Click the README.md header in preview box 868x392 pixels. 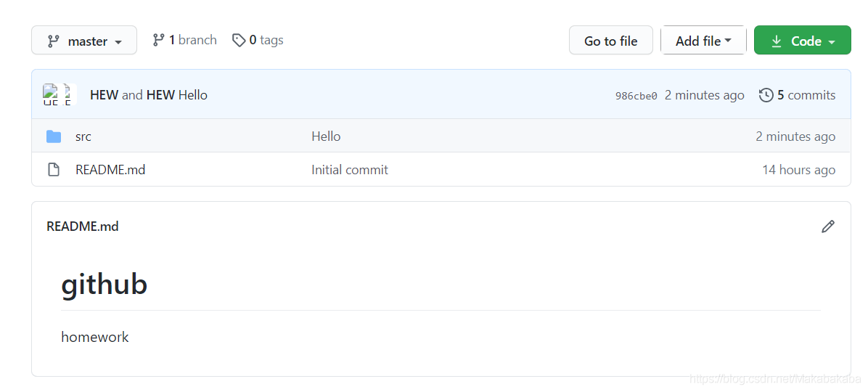[83, 226]
